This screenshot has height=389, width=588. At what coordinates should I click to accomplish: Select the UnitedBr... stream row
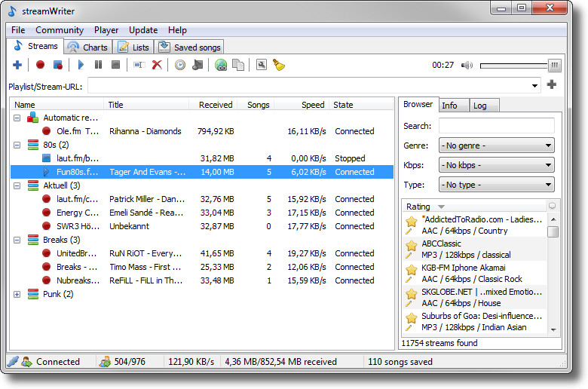point(202,253)
